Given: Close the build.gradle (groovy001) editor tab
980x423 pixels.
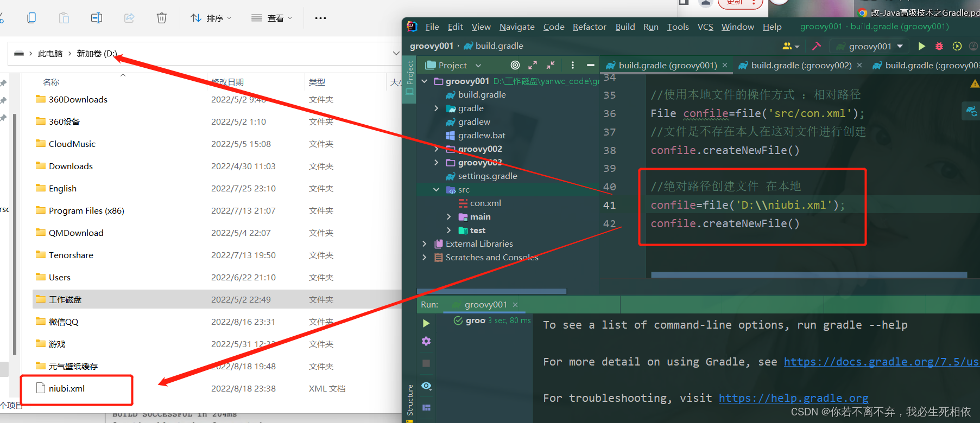Looking at the screenshot, I should [724, 65].
